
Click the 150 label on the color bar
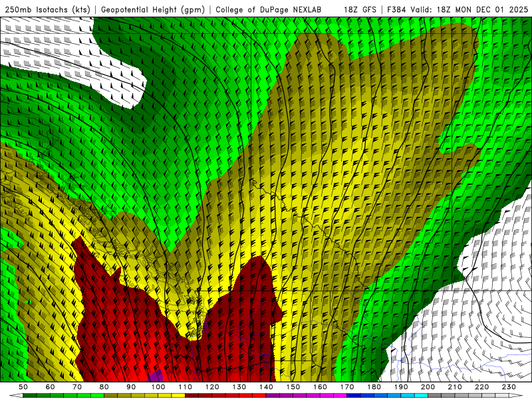coord(293,387)
